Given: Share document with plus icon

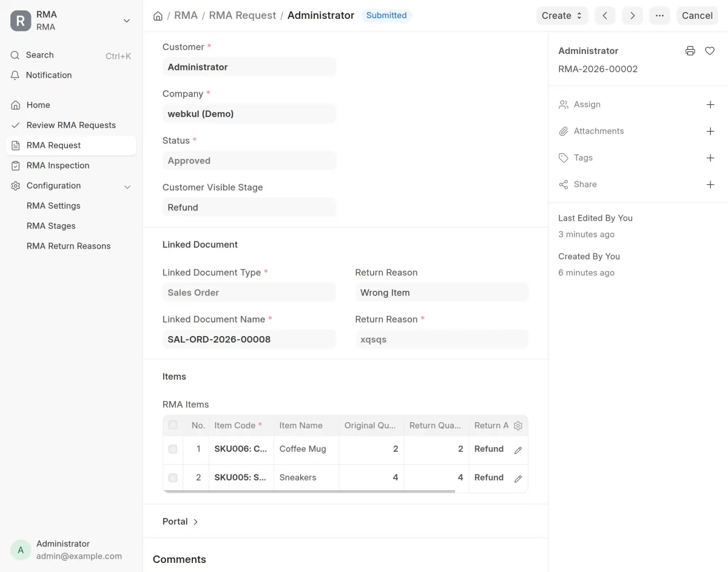Looking at the screenshot, I should [x=710, y=185].
